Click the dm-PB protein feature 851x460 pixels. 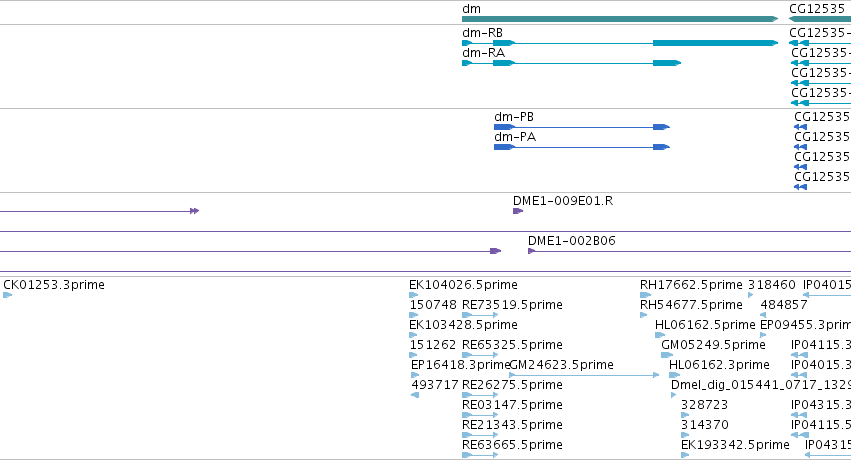[582, 127]
